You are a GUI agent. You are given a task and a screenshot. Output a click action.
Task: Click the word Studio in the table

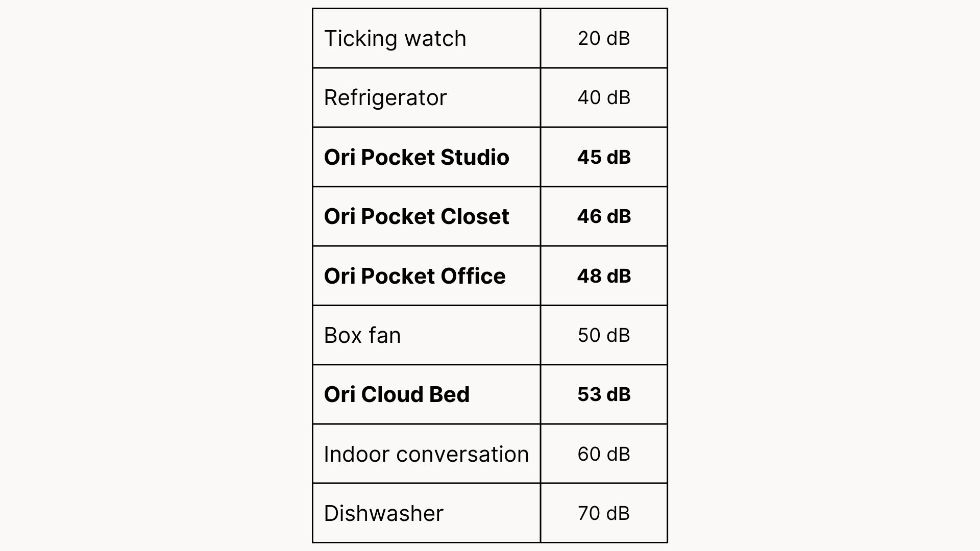pyautogui.click(x=475, y=157)
